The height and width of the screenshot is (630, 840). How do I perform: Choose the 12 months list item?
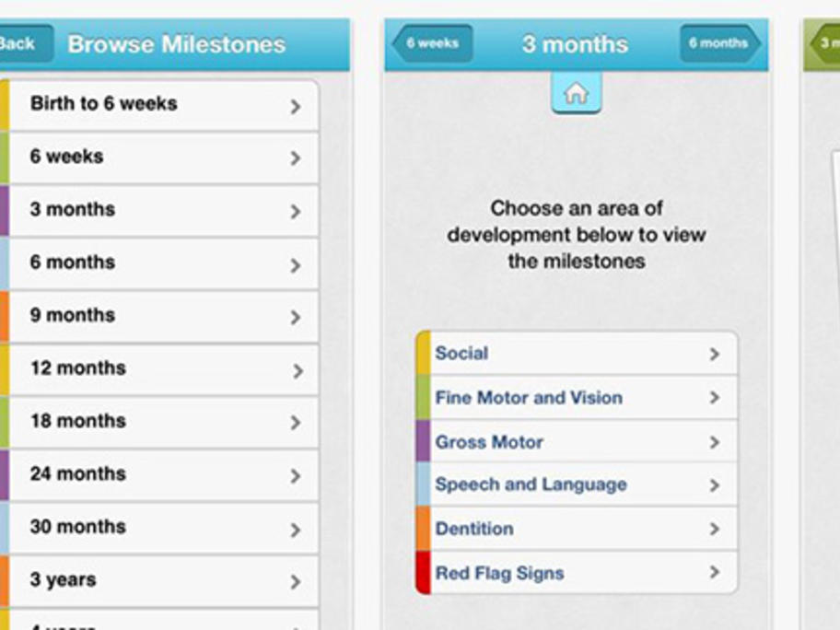[159, 369]
